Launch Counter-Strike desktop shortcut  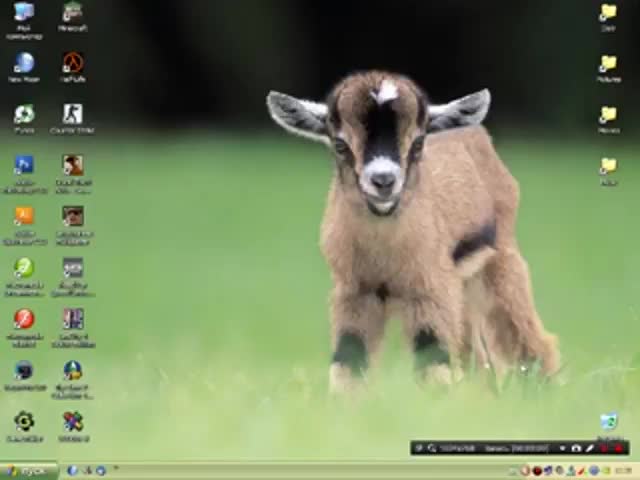coord(72,115)
